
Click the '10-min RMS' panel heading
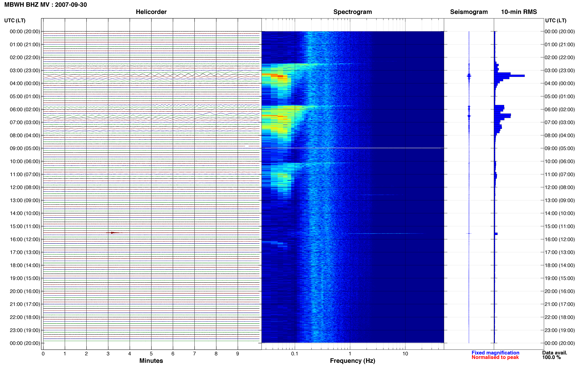tap(519, 12)
